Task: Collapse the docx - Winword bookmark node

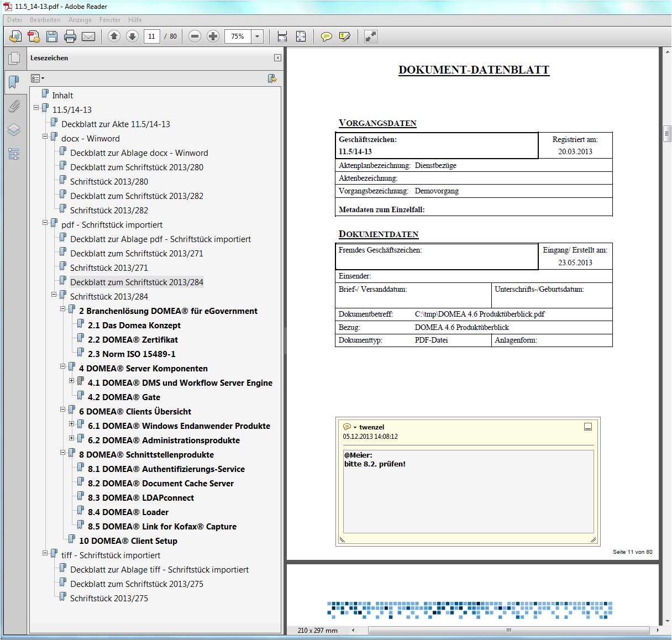Action: click(45, 137)
